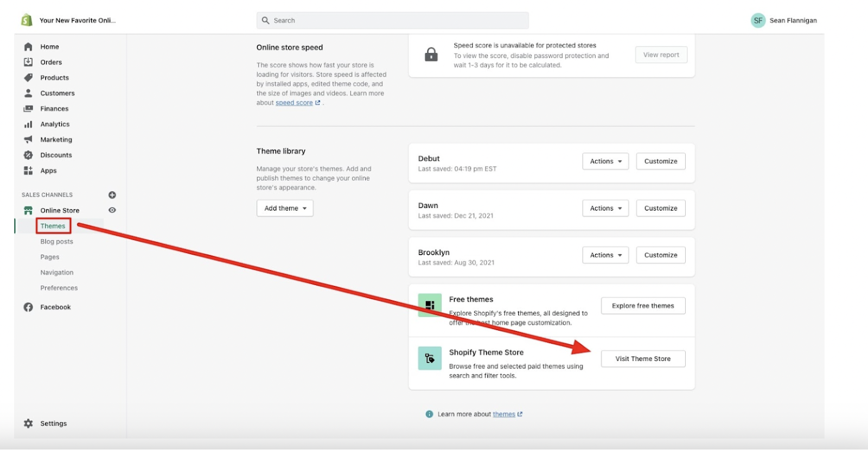
Task: Click the info icon beside Learn more
Action: pyautogui.click(x=430, y=414)
